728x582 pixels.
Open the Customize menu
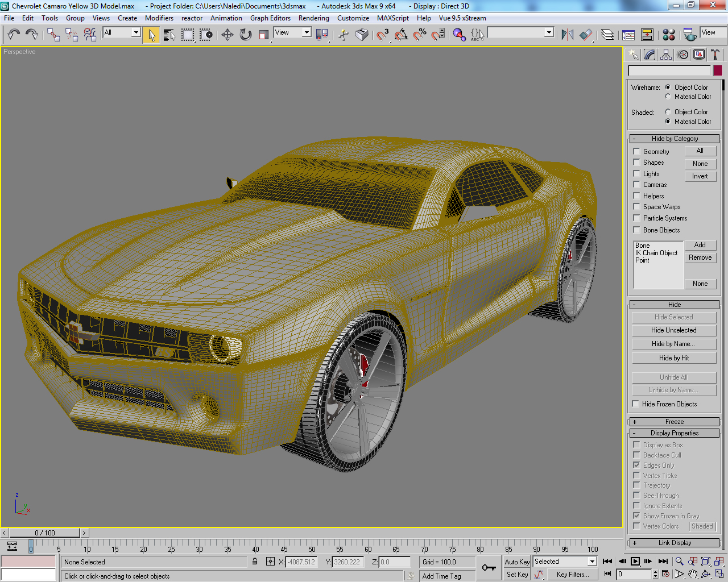pyautogui.click(x=353, y=18)
